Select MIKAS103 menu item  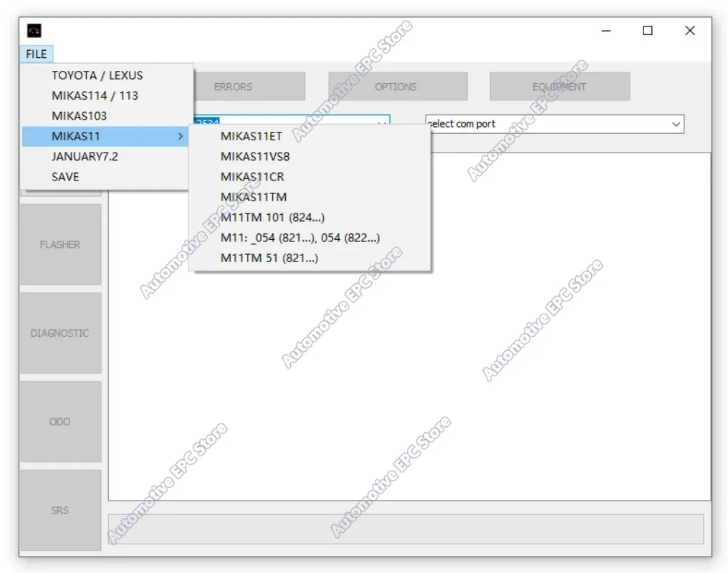(x=105, y=116)
